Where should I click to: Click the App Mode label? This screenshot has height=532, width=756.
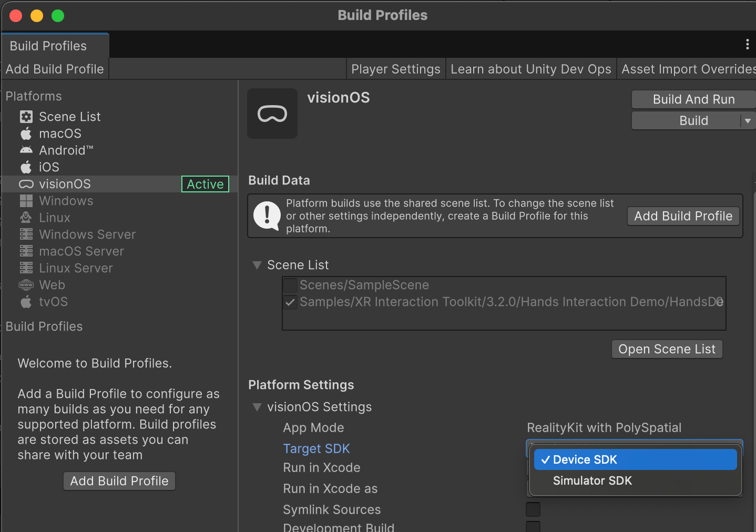[x=313, y=428]
